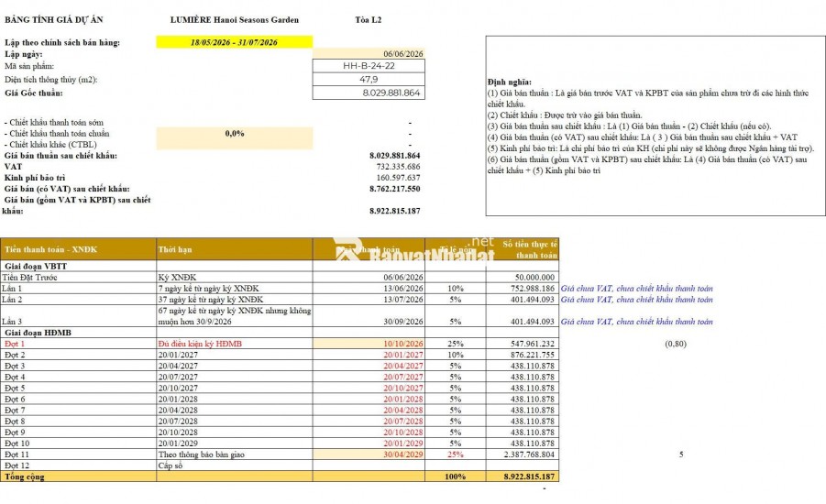Click the 'Ký XNĐK' deadline cell
This screenshot has width=826, height=504.
coord(235,277)
